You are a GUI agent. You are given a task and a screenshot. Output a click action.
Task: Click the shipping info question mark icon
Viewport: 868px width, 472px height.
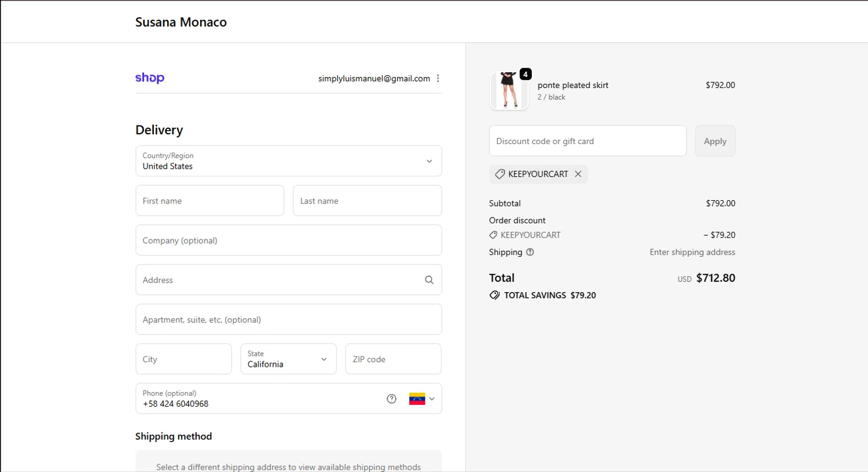click(530, 252)
